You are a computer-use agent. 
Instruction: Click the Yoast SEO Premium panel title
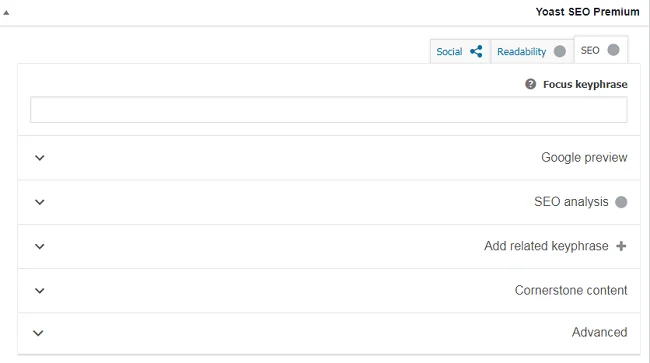[587, 12]
